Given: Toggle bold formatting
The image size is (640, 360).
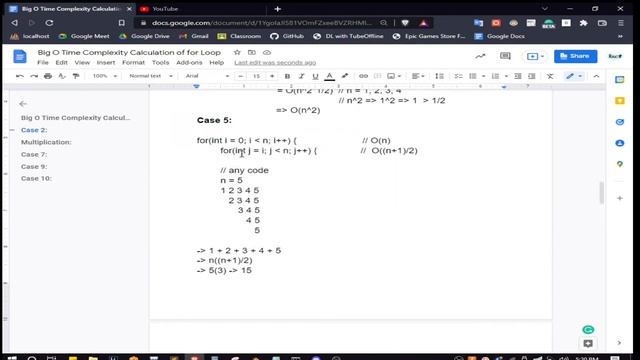Looking at the screenshot, I should click(287, 76).
